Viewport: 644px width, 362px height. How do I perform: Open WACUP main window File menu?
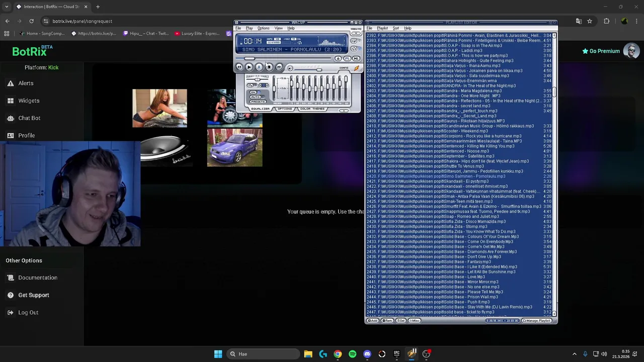[x=238, y=28]
